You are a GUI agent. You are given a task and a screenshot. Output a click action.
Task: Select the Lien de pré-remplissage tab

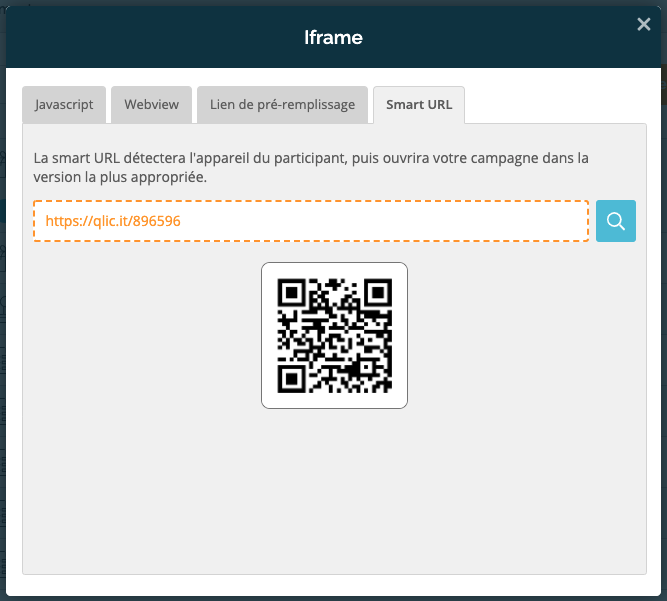tap(282, 105)
